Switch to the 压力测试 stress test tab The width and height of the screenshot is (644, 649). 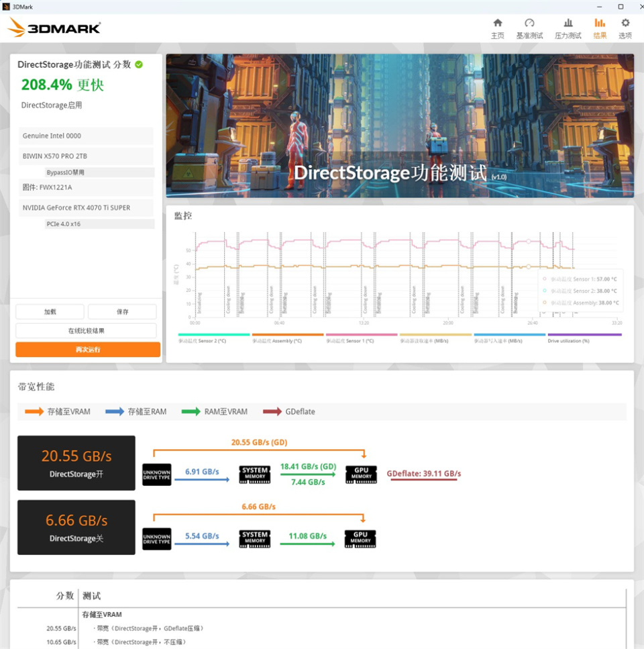point(568,29)
